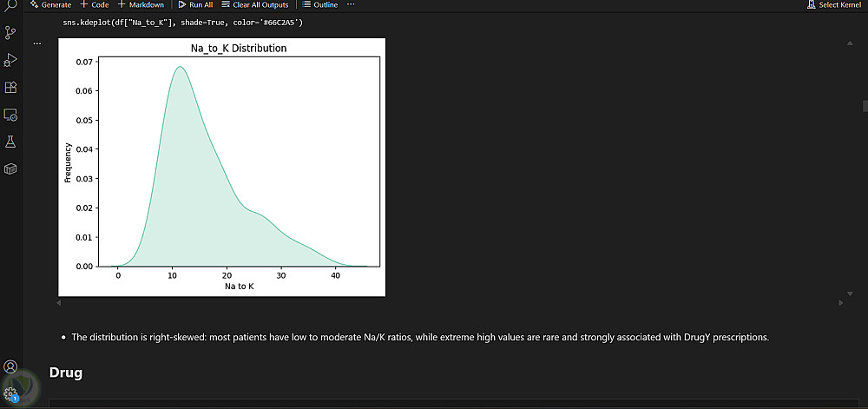Add a new Markdown cell
Screen dimensions: 868x409
coord(141,5)
